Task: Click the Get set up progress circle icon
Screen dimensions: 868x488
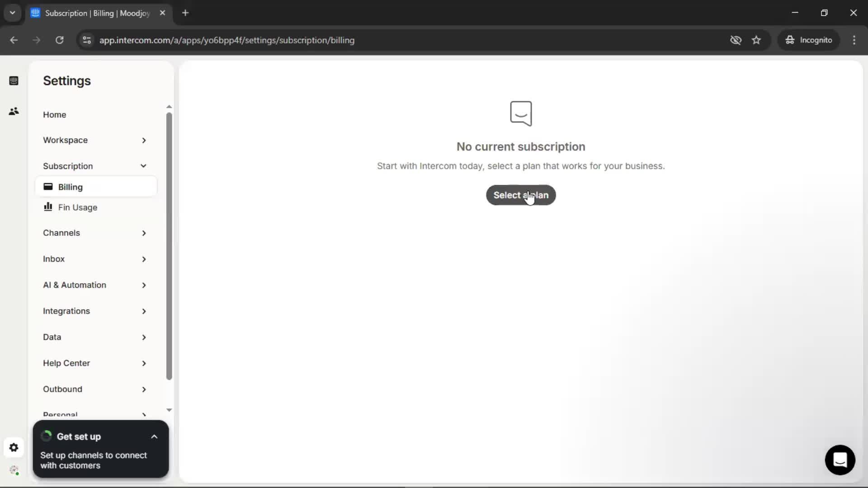Action: pyautogui.click(x=46, y=436)
